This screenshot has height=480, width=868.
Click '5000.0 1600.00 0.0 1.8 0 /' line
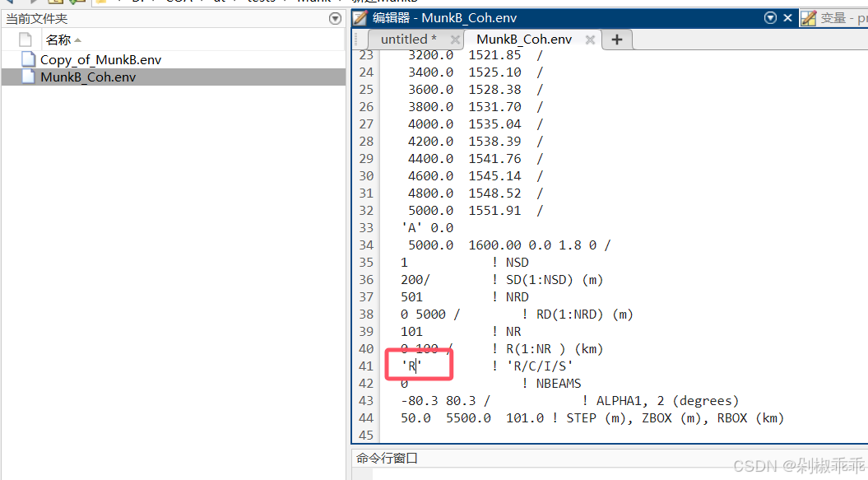(x=509, y=245)
